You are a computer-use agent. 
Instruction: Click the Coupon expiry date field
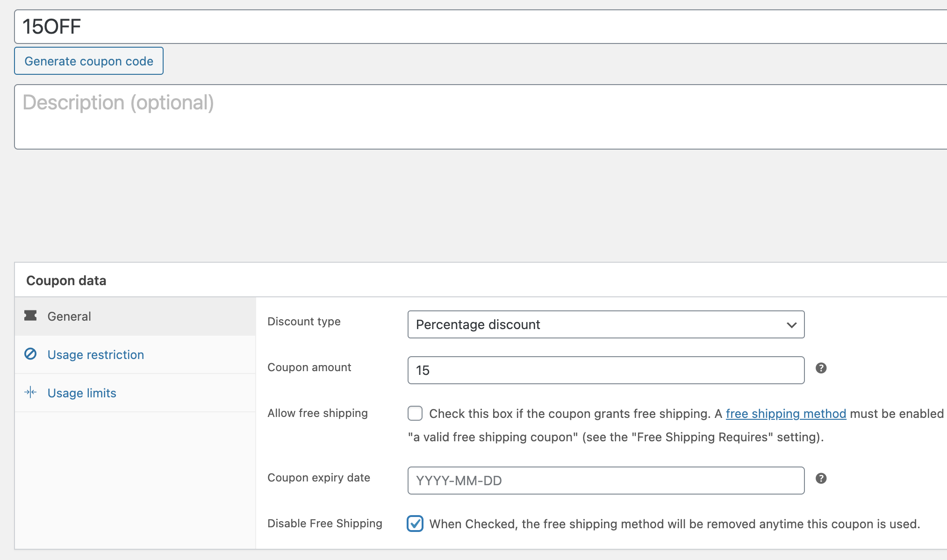[x=606, y=481]
